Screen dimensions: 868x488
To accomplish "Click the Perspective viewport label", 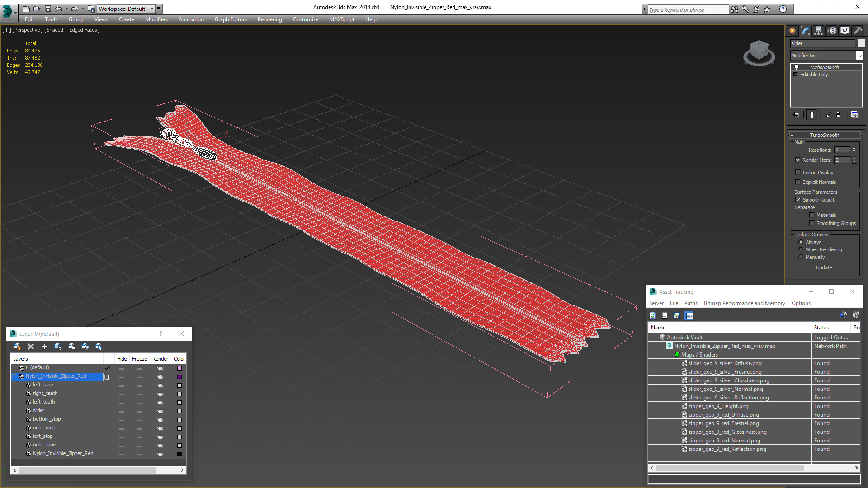I will [28, 30].
